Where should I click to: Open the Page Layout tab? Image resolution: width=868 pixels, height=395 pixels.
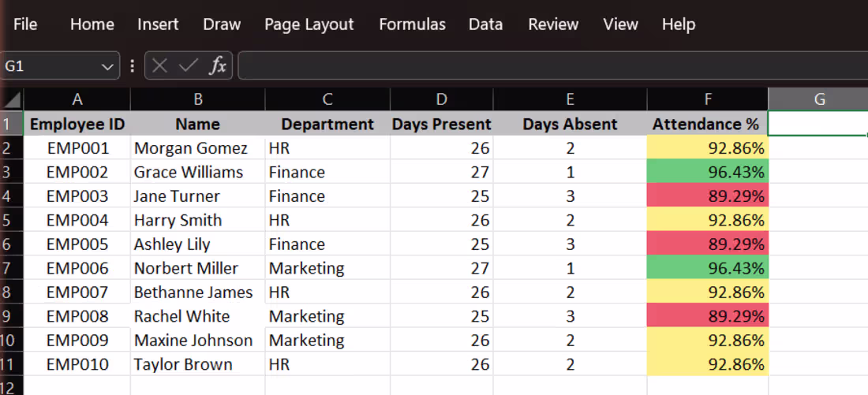(x=309, y=24)
